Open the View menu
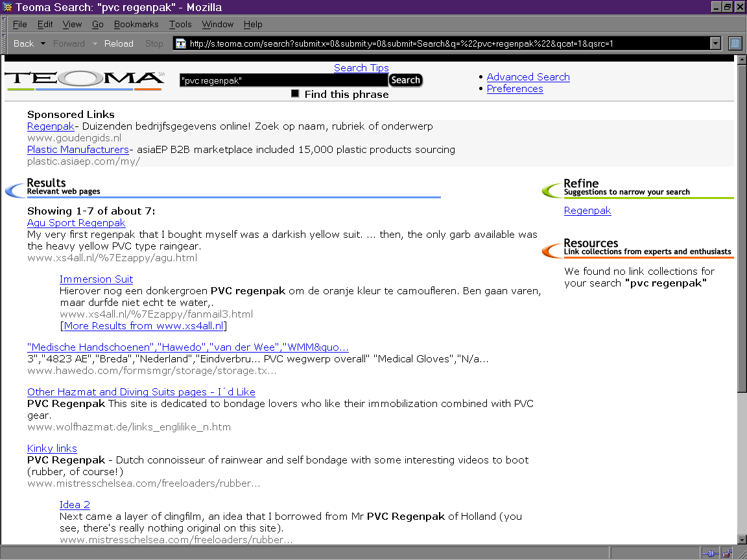 tap(72, 24)
